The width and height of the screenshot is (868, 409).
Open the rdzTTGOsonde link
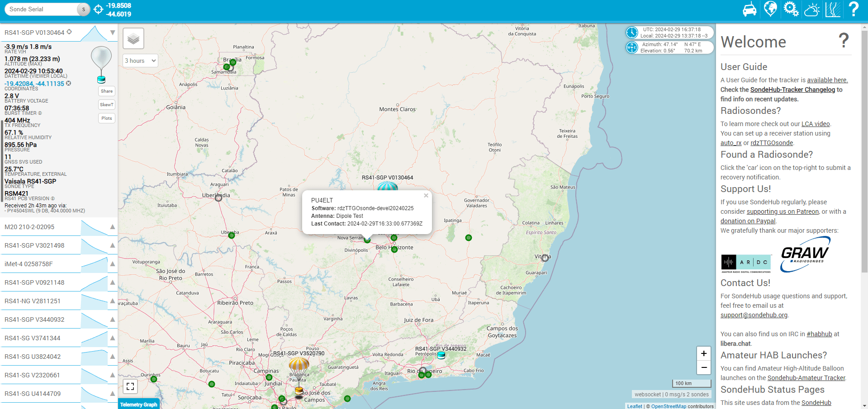pyautogui.click(x=772, y=143)
